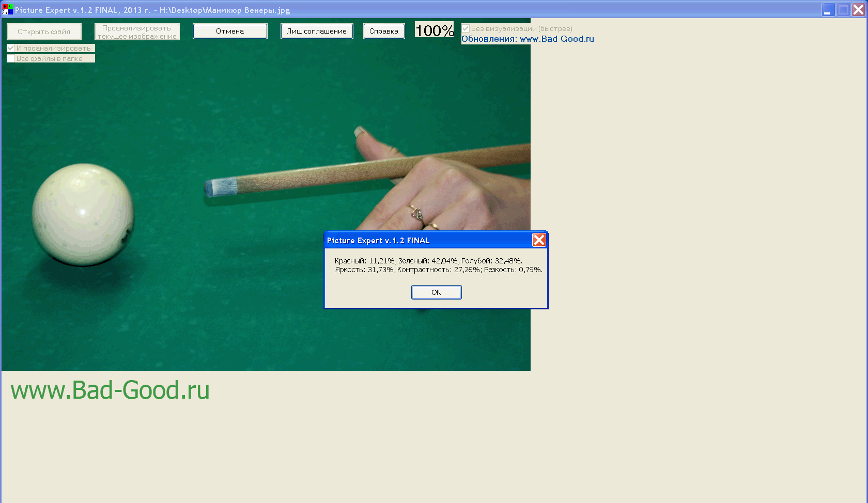Click the 'Яркость: 31,73%' brightness results line
The image size is (868, 503).
[x=439, y=270]
